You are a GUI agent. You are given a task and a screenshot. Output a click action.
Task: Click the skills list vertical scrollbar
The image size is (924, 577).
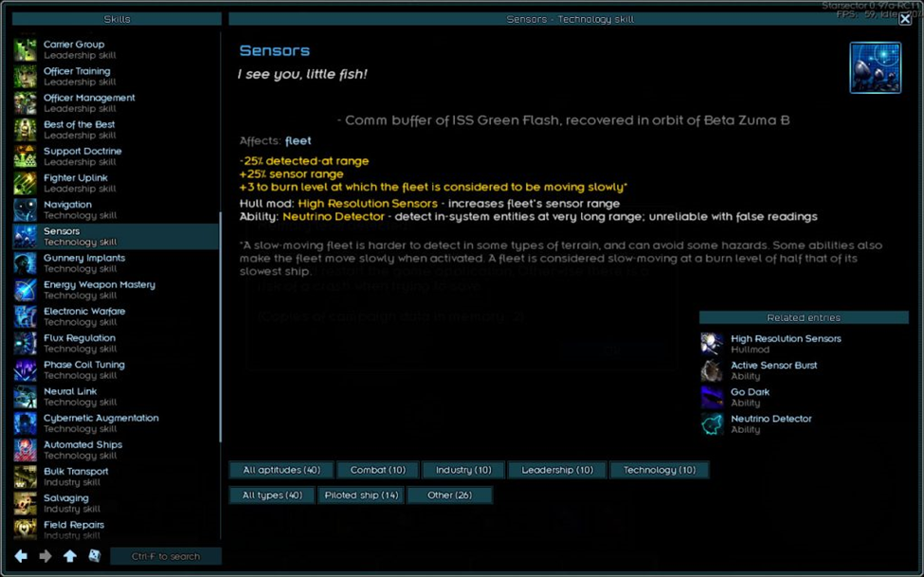tap(220, 322)
